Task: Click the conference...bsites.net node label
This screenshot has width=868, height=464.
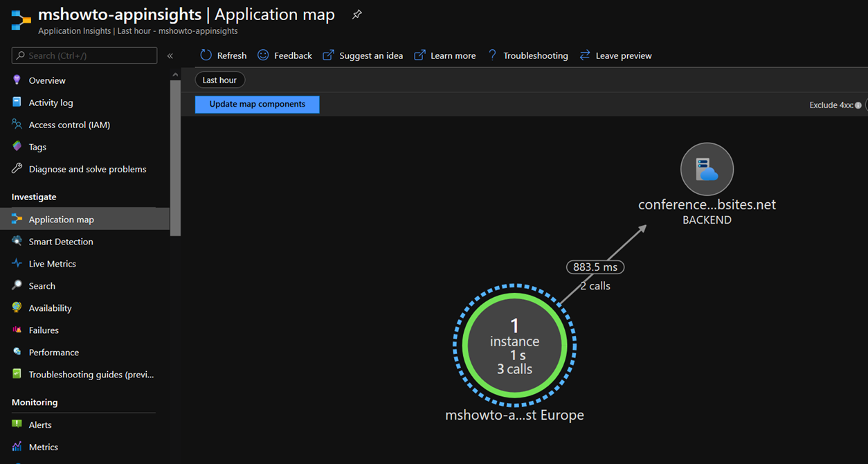Action: [x=707, y=205]
